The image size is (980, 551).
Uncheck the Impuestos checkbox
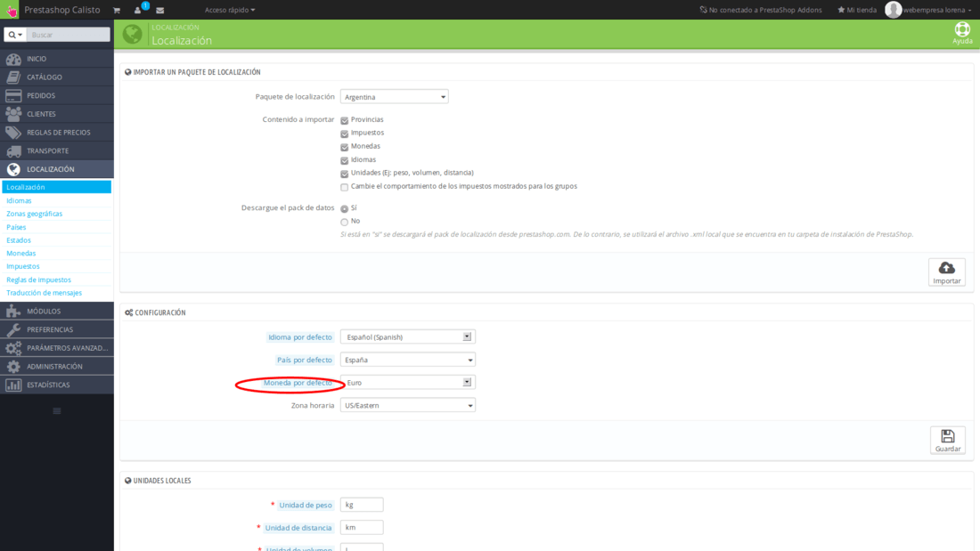point(345,134)
